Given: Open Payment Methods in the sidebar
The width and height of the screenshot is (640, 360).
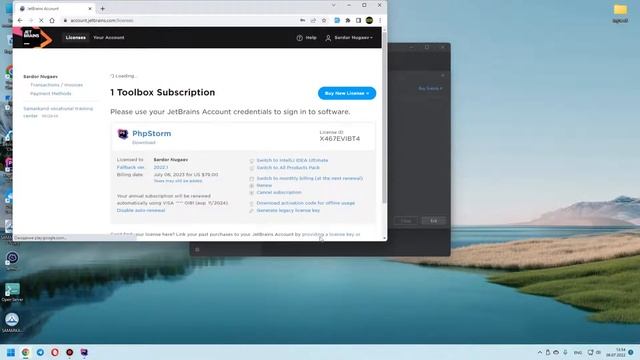Looking at the screenshot, I should [51, 93].
